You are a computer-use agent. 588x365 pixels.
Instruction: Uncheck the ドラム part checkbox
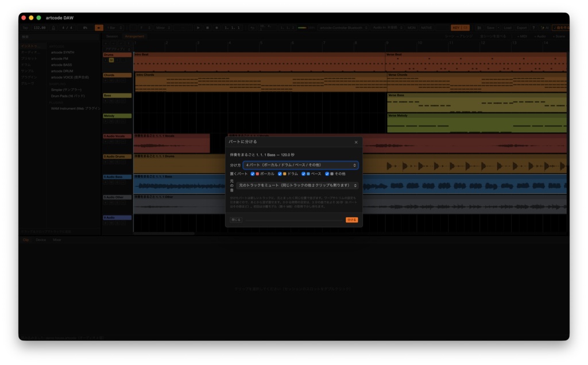point(280,174)
